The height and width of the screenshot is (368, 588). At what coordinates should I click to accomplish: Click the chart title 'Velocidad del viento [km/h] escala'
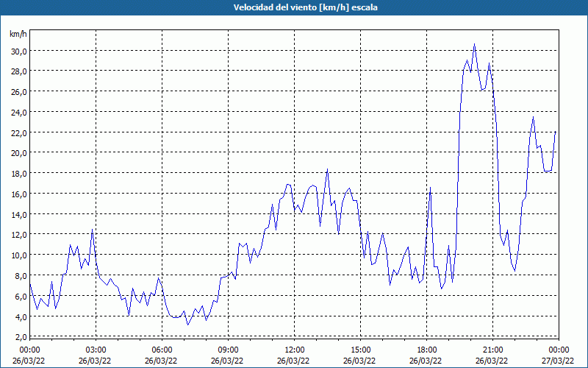305,7
